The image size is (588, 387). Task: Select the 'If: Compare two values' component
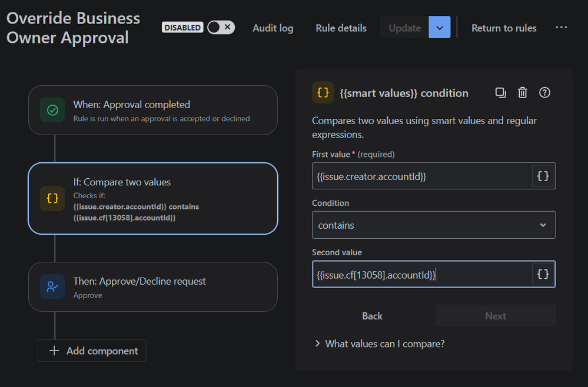coord(153,199)
